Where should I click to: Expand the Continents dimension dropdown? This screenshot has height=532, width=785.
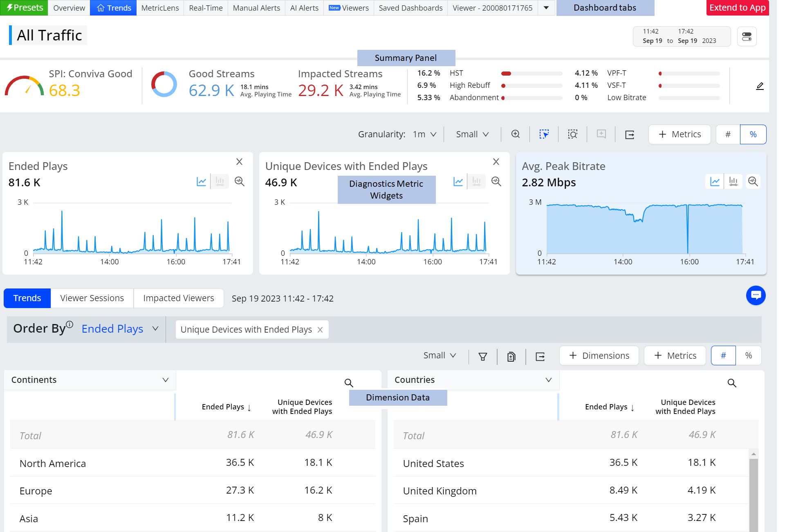coord(165,380)
